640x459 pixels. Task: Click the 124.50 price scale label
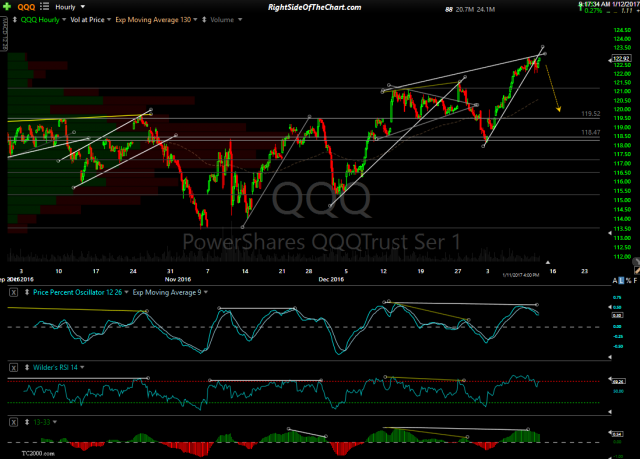(x=622, y=30)
